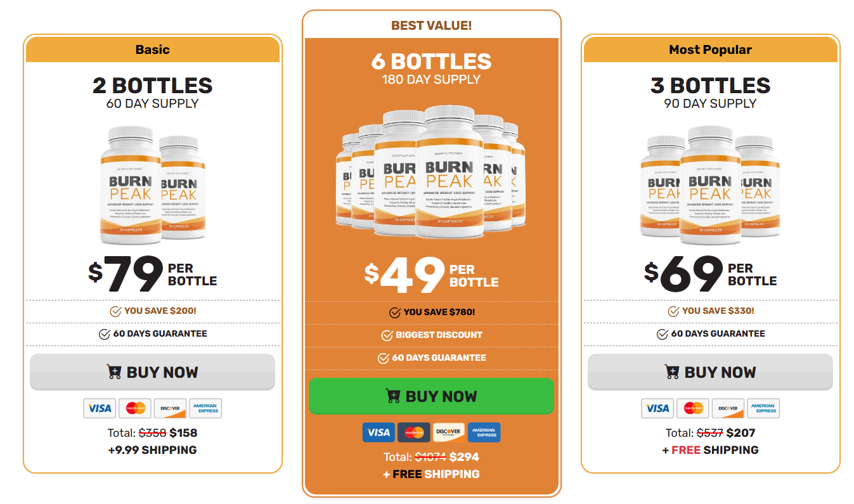Click the Mastercard icon under the Most Popular plan
Viewport: 854px width, 504px height.
click(x=693, y=408)
